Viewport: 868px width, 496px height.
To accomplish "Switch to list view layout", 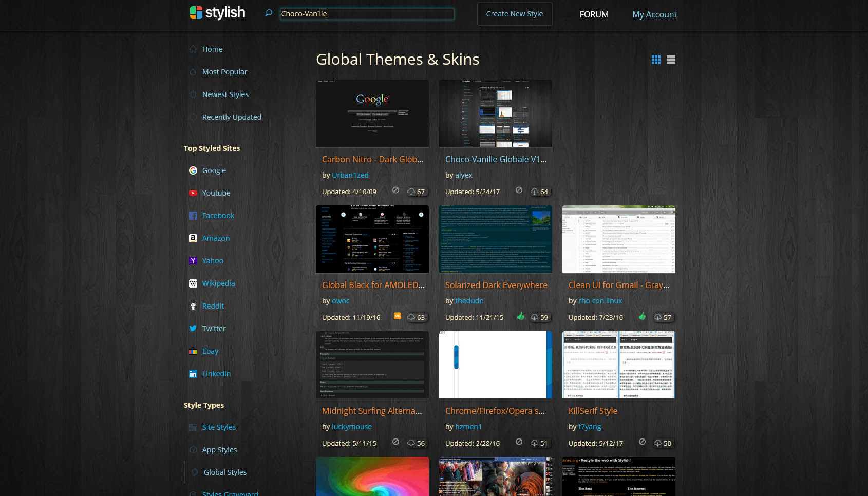I will [671, 60].
